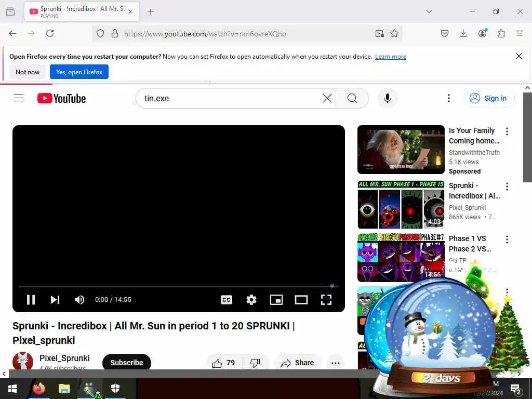Subscribe to Pixel_Sprunki channel

tap(127, 362)
